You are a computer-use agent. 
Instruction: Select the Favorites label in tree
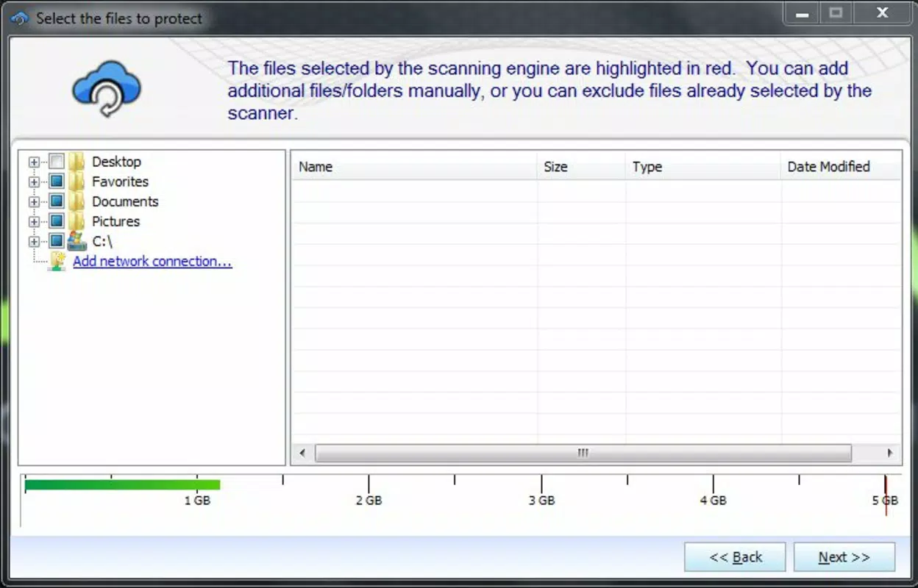pyautogui.click(x=120, y=182)
